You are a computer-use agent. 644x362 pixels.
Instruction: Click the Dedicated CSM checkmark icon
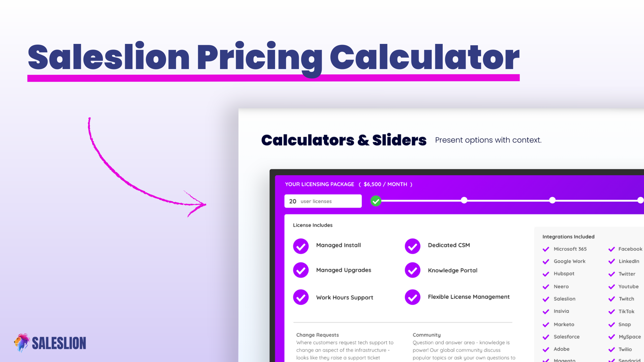412,245
